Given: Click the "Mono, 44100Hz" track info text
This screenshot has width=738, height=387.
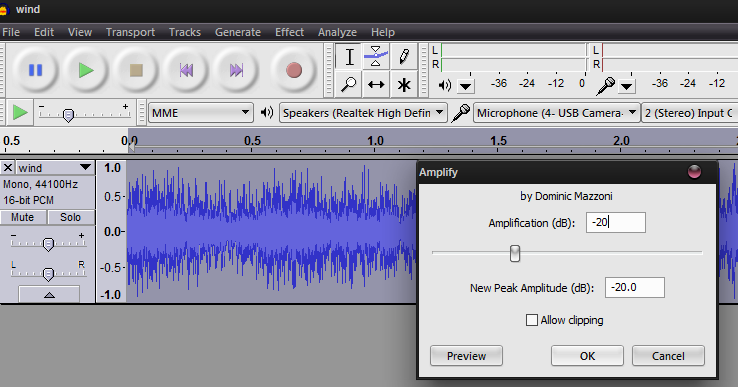Looking at the screenshot, I should point(40,184).
